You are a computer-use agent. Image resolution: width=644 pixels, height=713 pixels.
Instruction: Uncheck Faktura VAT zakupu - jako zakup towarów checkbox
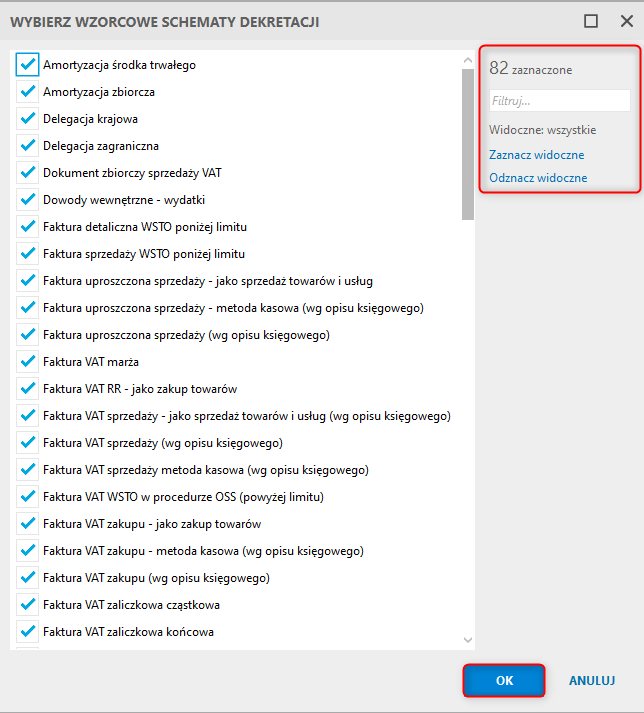coord(27,524)
